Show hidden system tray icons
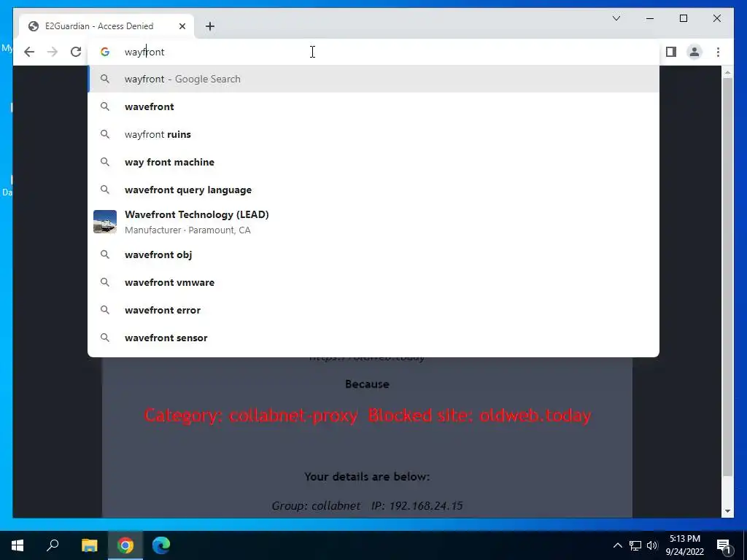 [x=617, y=545]
